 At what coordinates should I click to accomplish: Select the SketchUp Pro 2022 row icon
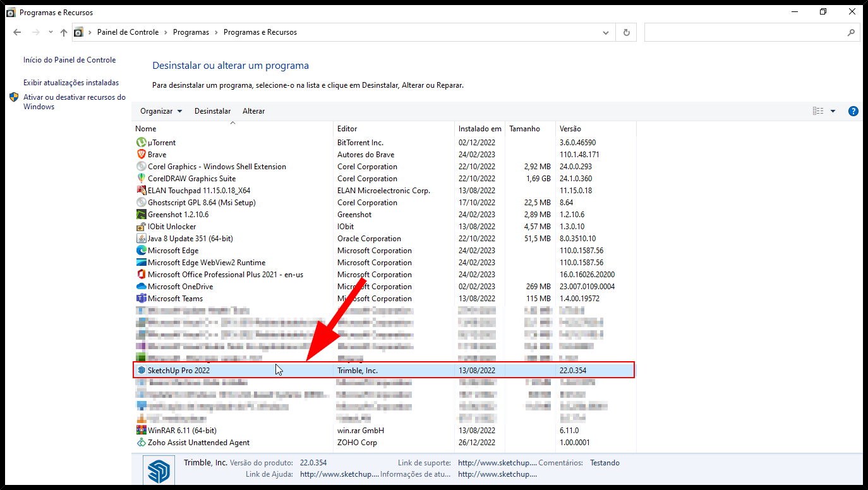point(142,371)
